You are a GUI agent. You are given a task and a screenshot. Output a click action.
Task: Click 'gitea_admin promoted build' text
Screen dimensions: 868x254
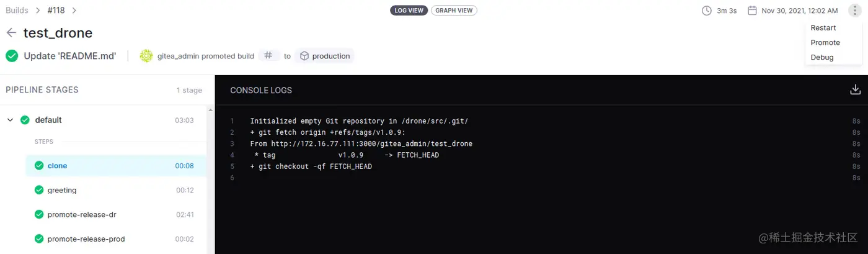pos(206,56)
